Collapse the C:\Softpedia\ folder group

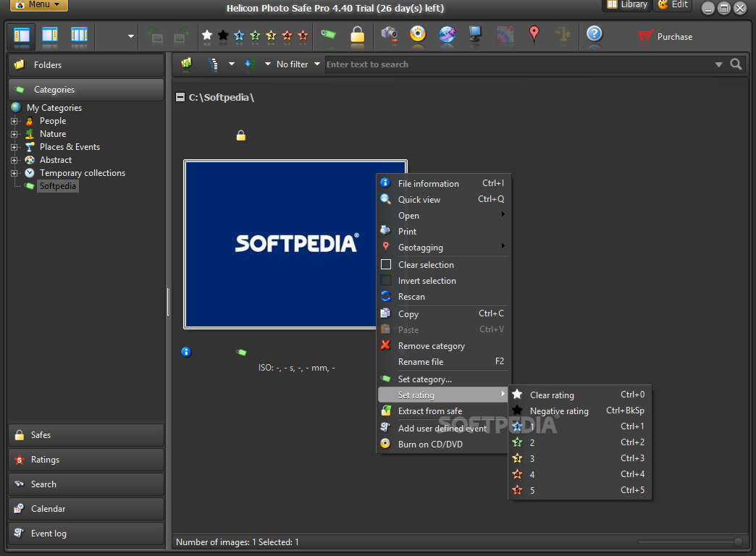(180, 98)
